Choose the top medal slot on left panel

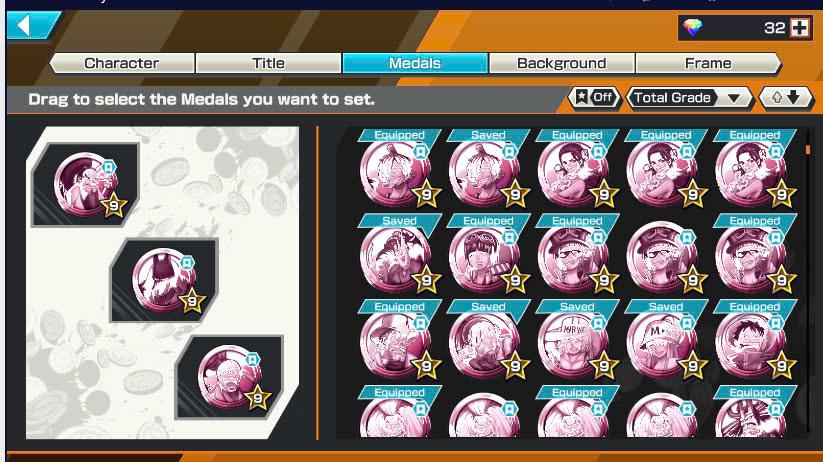click(x=86, y=185)
